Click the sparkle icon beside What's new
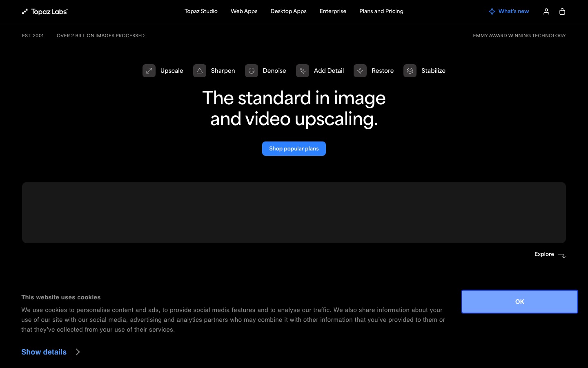 492,11
